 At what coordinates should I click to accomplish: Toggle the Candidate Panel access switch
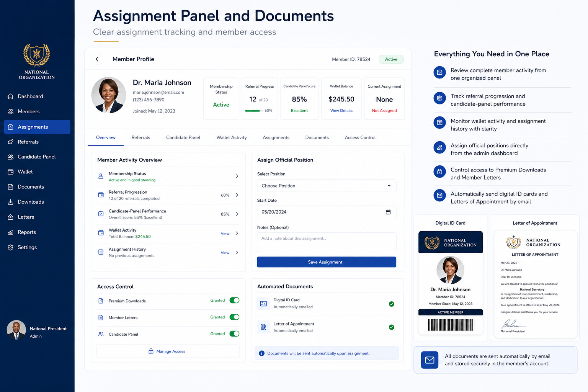pos(234,334)
